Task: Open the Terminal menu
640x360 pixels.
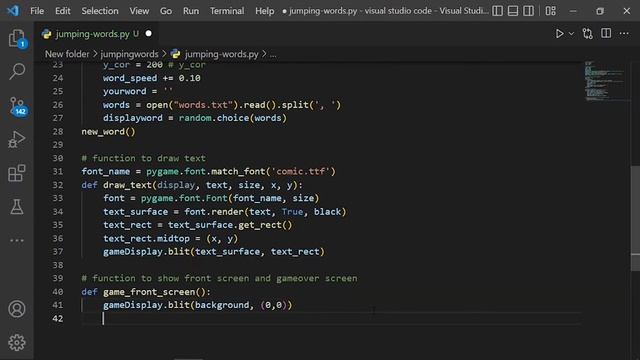Action: [x=227, y=11]
